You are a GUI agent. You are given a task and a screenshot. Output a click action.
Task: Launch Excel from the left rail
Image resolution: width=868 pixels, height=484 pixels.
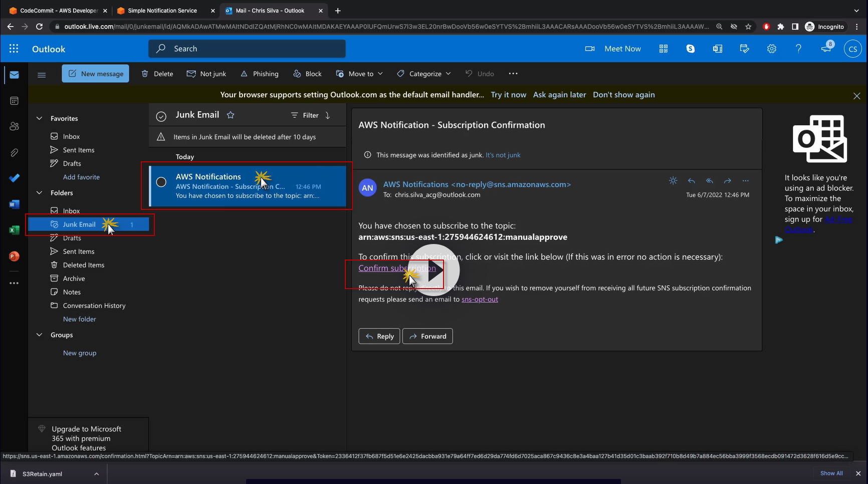pos(14,230)
